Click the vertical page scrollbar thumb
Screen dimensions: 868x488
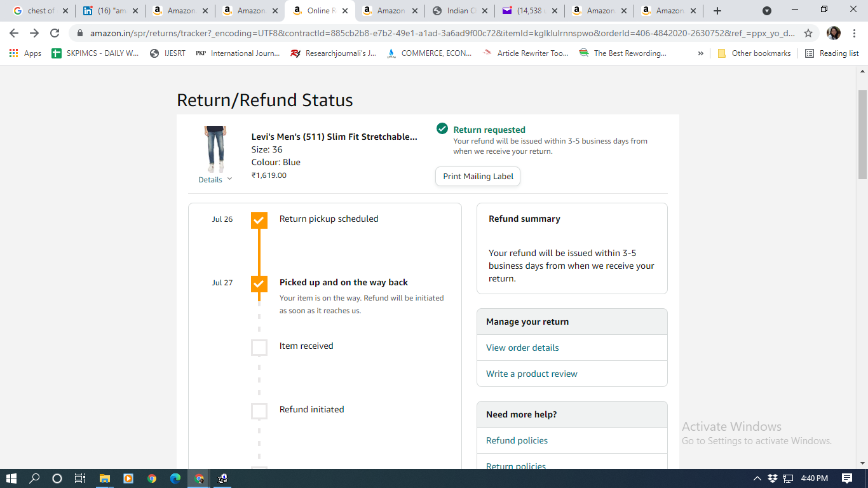click(x=862, y=133)
